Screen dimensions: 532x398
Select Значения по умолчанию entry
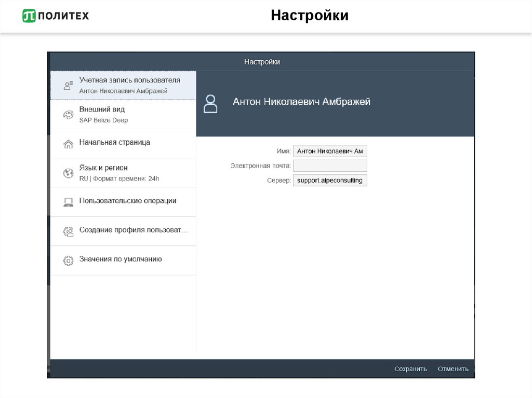121,259
